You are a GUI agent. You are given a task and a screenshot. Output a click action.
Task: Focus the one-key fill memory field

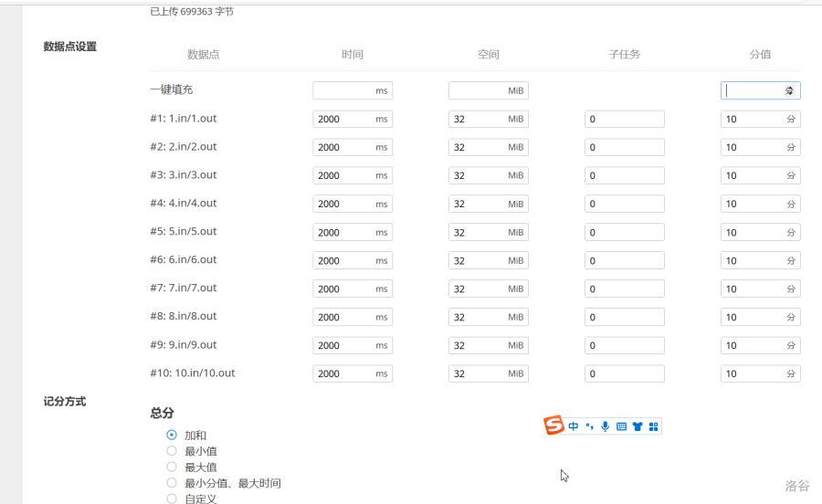pyautogui.click(x=488, y=90)
